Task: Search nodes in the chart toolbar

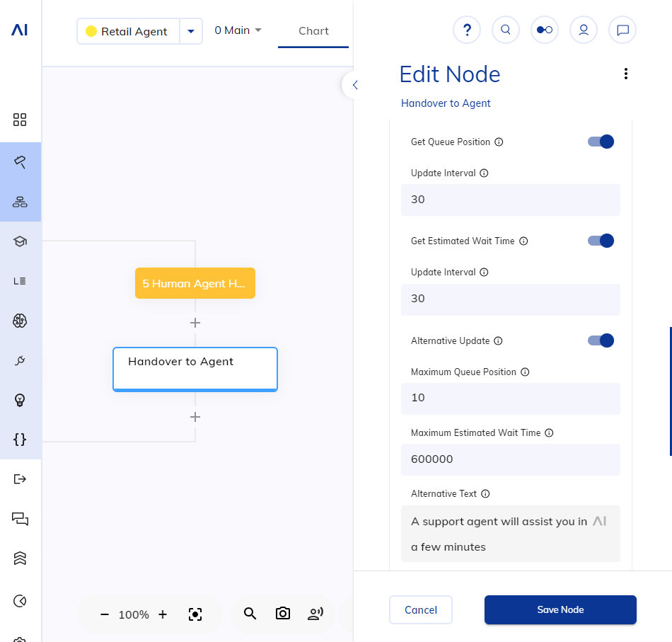Action: tap(250, 614)
